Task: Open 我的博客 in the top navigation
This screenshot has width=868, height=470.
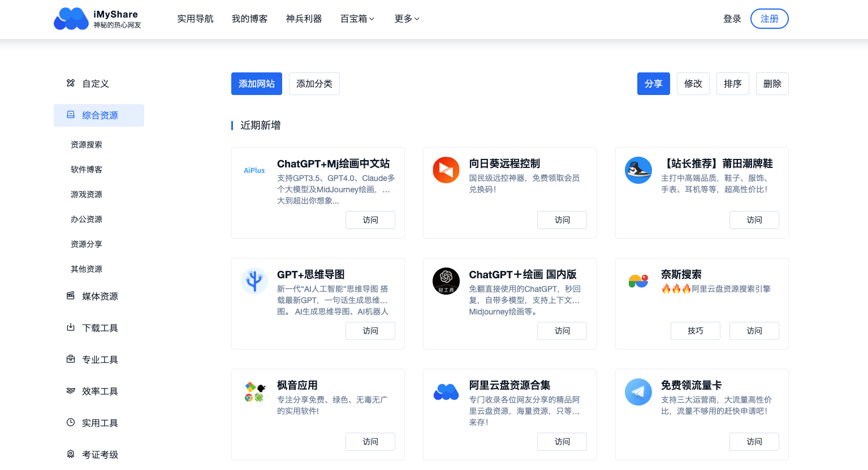Action: click(249, 19)
